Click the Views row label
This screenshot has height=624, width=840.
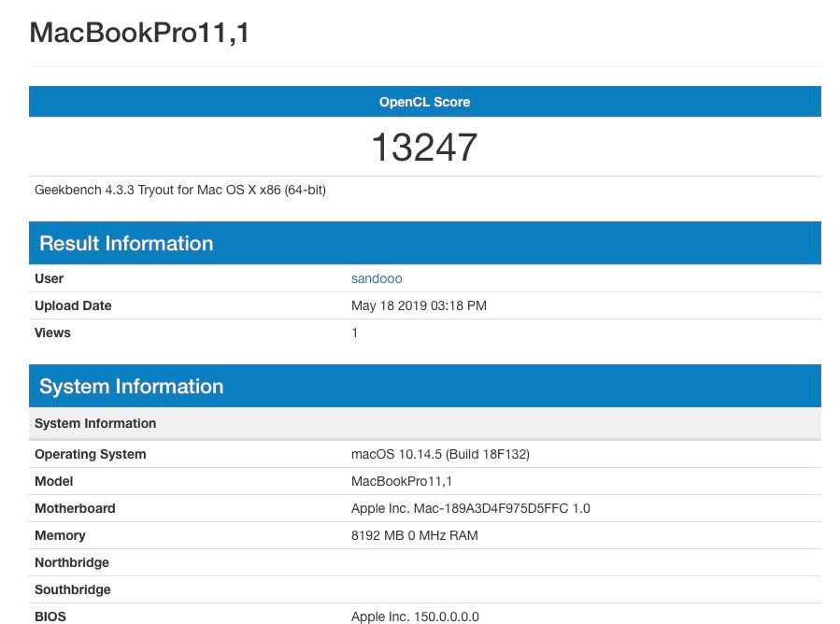52,333
